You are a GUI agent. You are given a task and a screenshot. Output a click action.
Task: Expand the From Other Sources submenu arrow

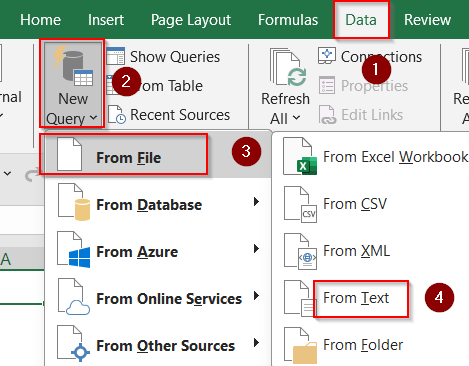pos(256,342)
